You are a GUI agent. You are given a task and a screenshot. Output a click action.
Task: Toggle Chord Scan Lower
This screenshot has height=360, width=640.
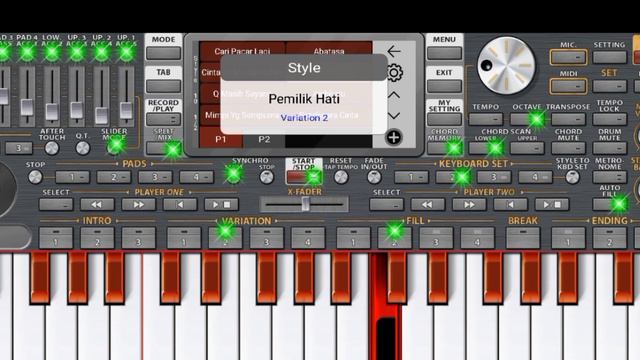tap(486, 148)
